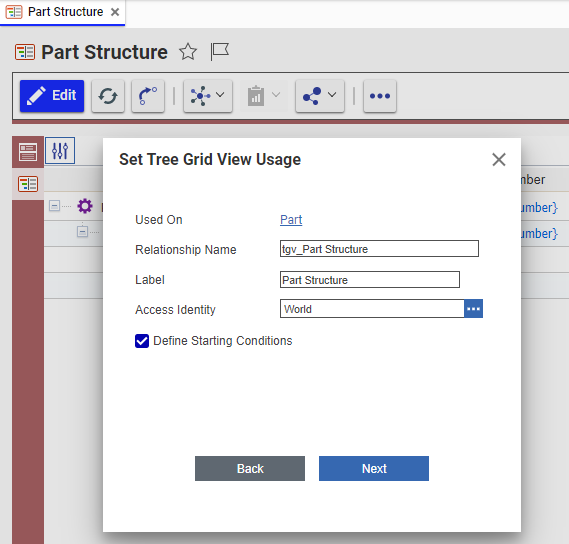Click the Part Structure page title icon
This screenshot has height=544, width=569.
tap(25, 52)
